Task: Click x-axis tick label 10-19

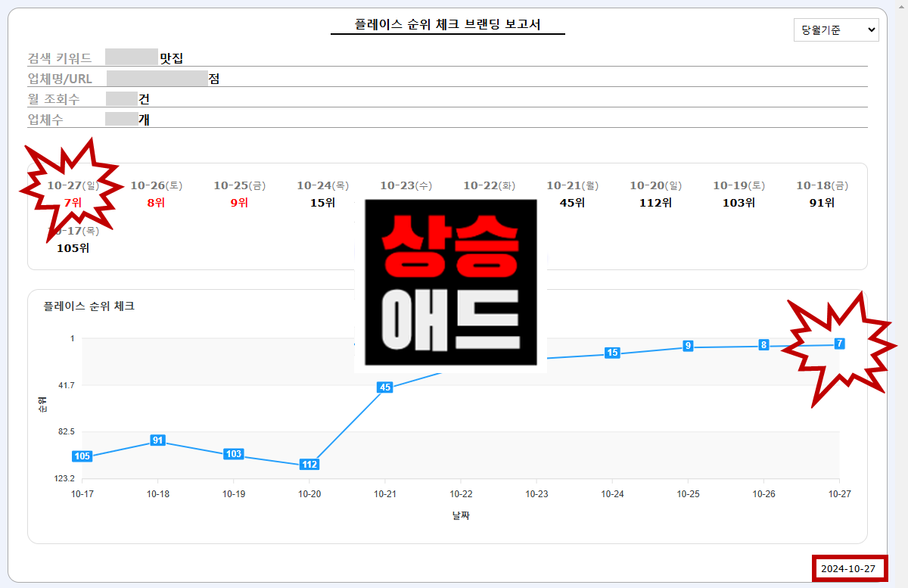Action: pyautogui.click(x=234, y=493)
